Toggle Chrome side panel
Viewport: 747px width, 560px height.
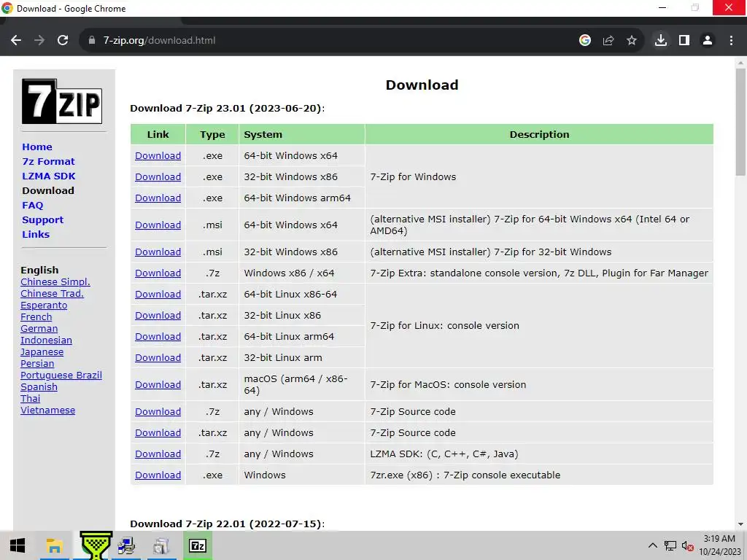[x=684, y=41]
